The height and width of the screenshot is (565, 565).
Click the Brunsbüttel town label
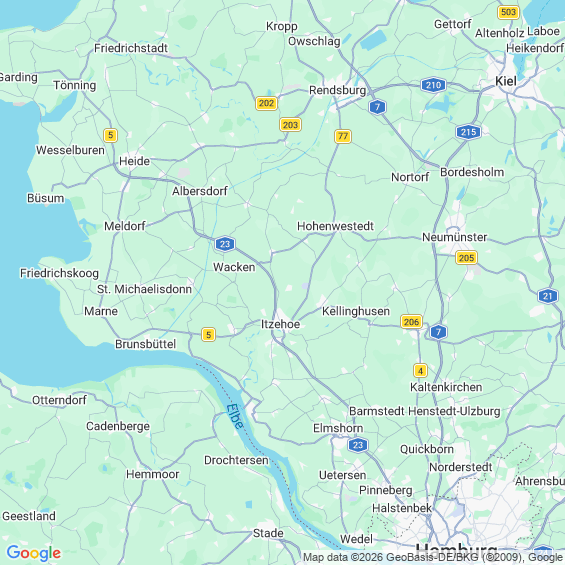click(146, 344)
